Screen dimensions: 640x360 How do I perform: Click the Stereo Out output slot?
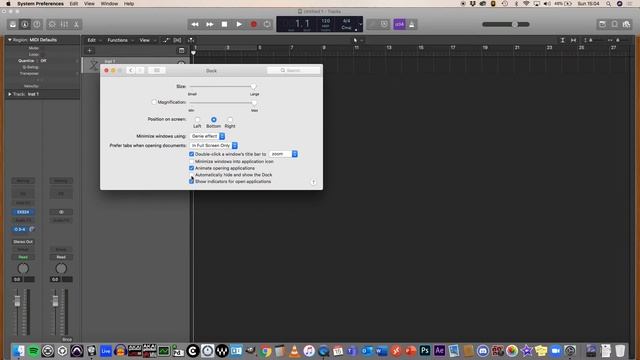(23, 242)
